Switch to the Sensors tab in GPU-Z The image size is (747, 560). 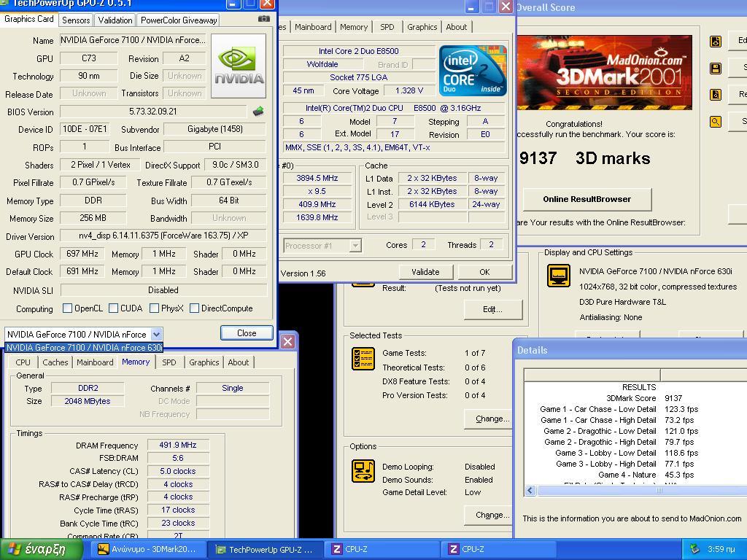click(x=76, y=20)
